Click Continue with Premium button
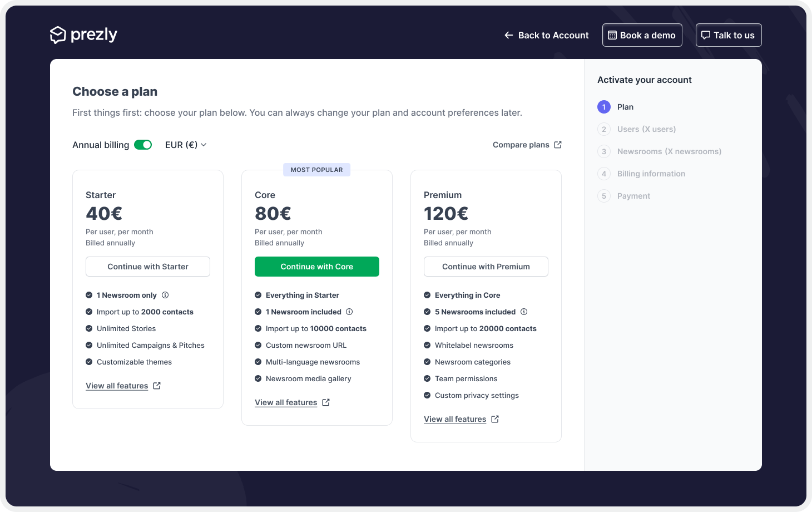 pos(486,267)
